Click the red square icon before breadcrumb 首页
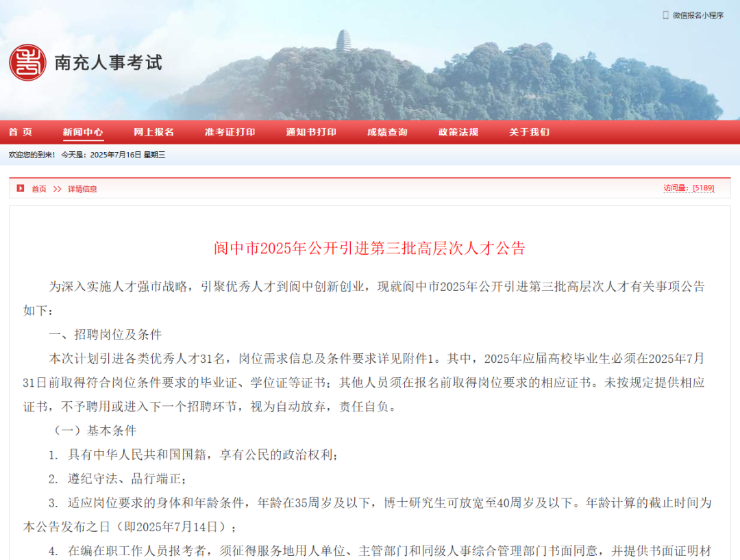Image resolution: width=740 pixels, height=560 pixels. coord(21,188)
